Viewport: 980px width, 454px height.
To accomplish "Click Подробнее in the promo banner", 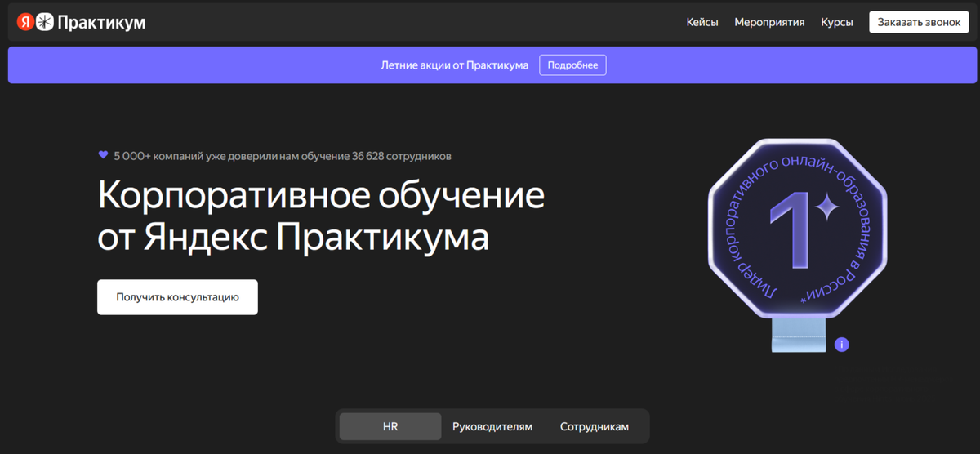I will (572, 65).
